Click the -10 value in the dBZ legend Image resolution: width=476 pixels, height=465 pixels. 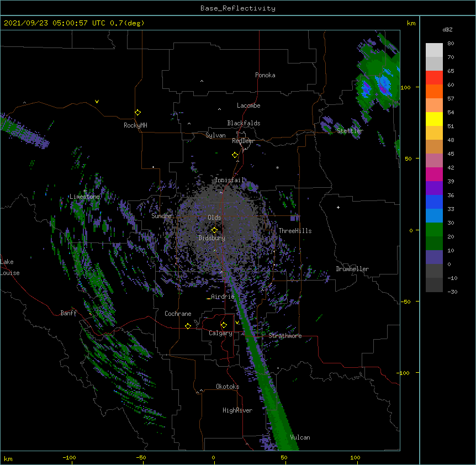[452, 278]
